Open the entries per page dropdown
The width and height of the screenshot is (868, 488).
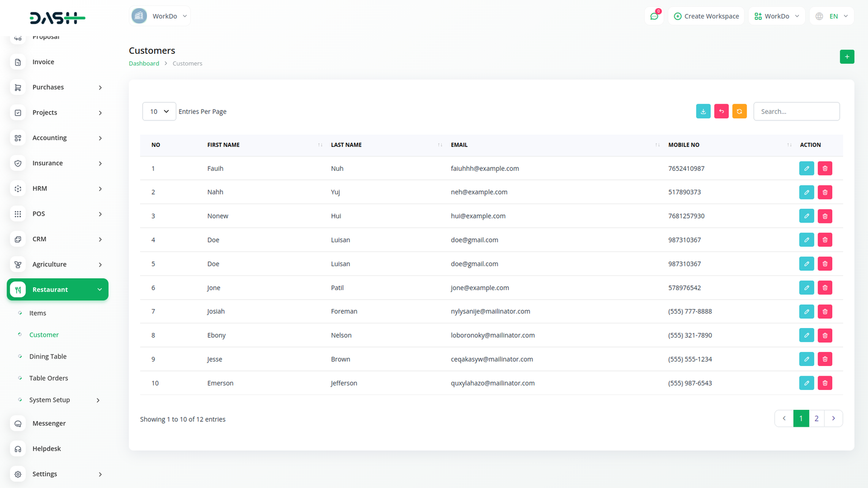coord(159,111)
